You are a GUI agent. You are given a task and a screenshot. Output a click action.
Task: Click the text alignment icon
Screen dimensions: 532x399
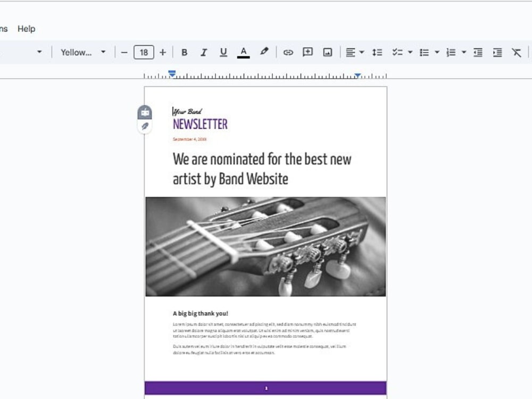pos(351,53)
